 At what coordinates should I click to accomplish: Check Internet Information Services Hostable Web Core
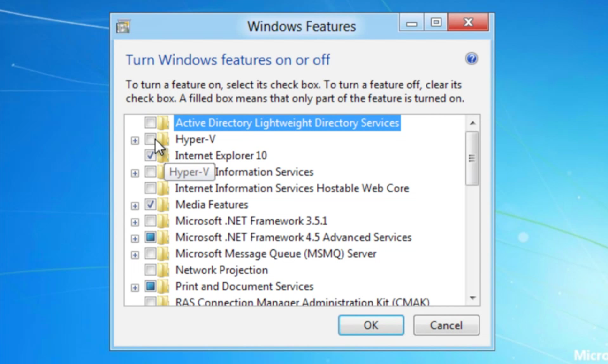[x=150, y=188]
